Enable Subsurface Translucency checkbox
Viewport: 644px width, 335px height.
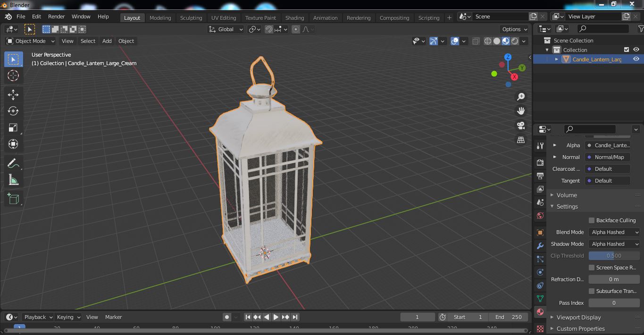coord(591,291)
